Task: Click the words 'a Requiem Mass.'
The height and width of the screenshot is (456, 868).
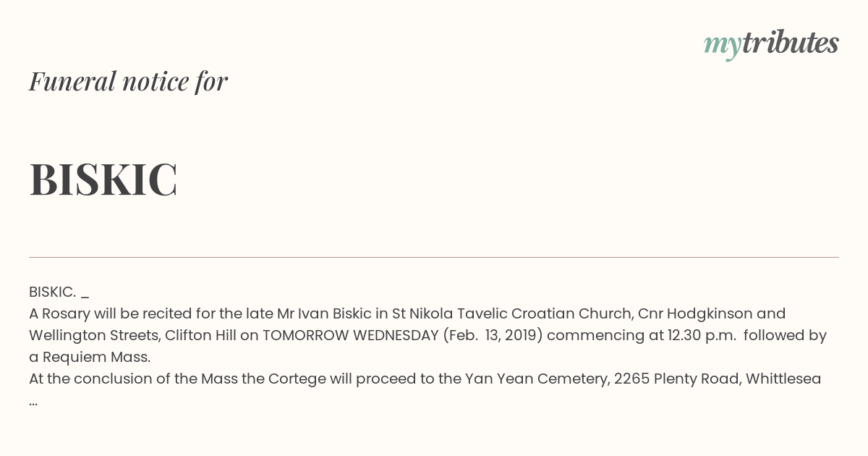Action: [90, 357]
